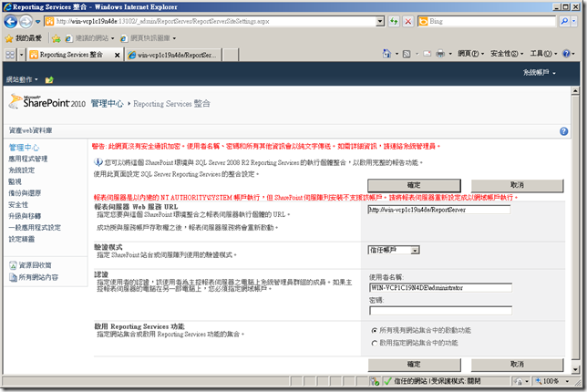587x392 pixels.
Task: Click the information icon next to SharePoint description
Action: [x=98, y=162]
